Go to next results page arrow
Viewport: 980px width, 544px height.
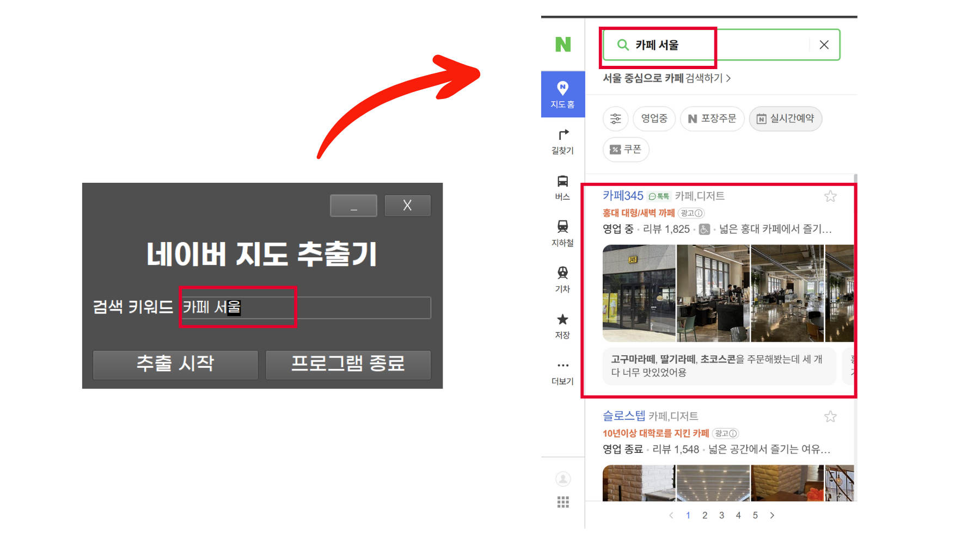772,515
